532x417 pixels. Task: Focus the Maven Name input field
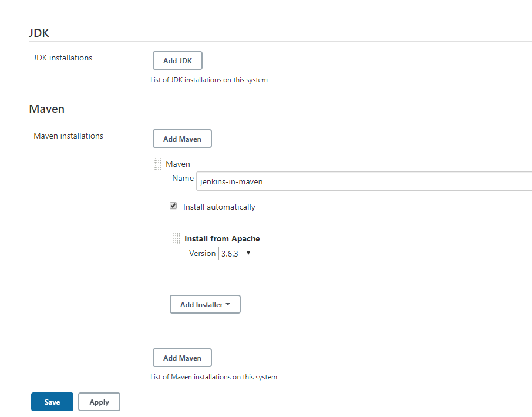click(x=364, y=181)
